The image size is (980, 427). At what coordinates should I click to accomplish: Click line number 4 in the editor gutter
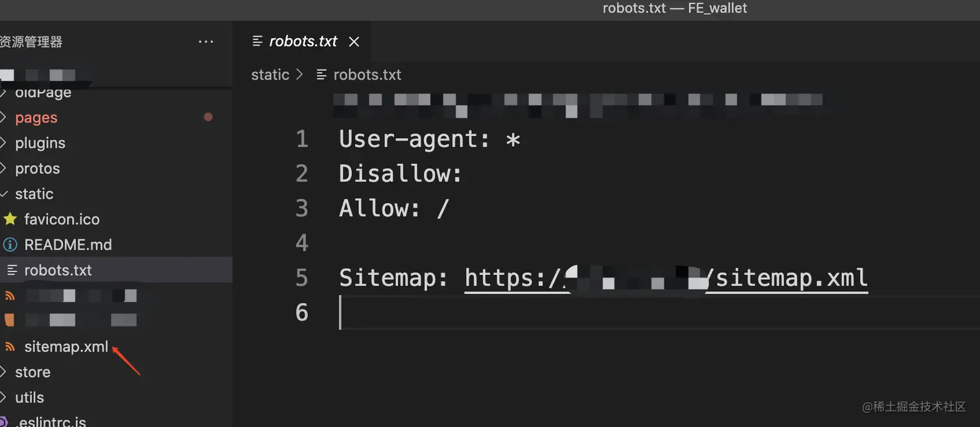tap(302, 243)
